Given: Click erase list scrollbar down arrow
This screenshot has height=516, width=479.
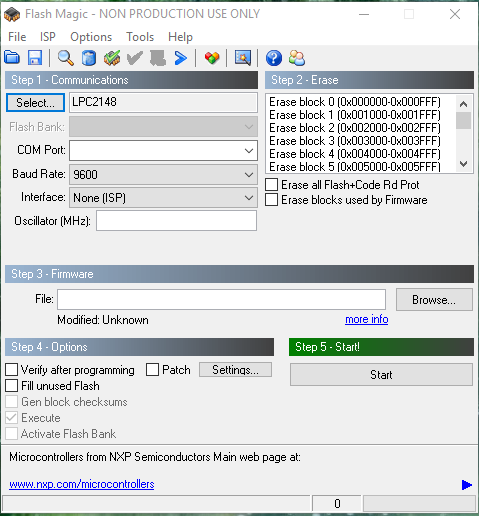Looking at the screenshot, I should (x=463, y=164).
